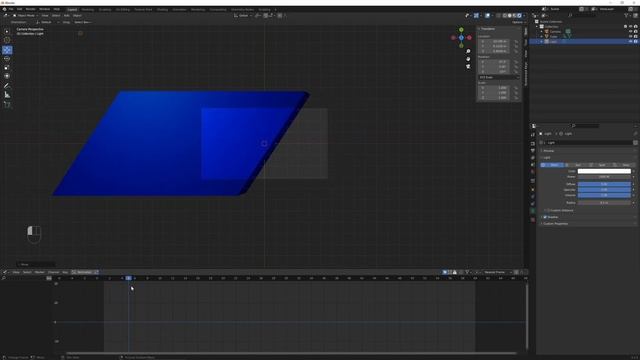Viewport: 640px width, 360px height.
Task: Enable the Custom Distance checkbox
Action: tap(548, 211)
